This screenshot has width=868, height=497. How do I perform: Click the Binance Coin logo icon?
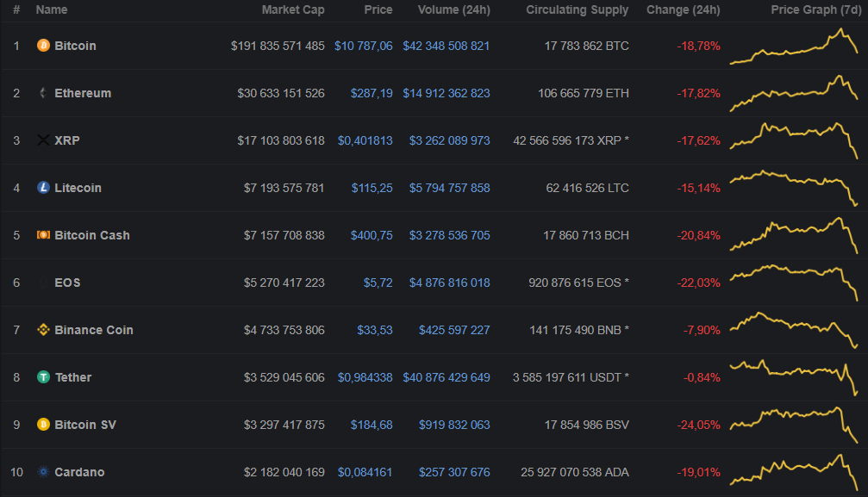pyautogui.click(x=43, y=330)
